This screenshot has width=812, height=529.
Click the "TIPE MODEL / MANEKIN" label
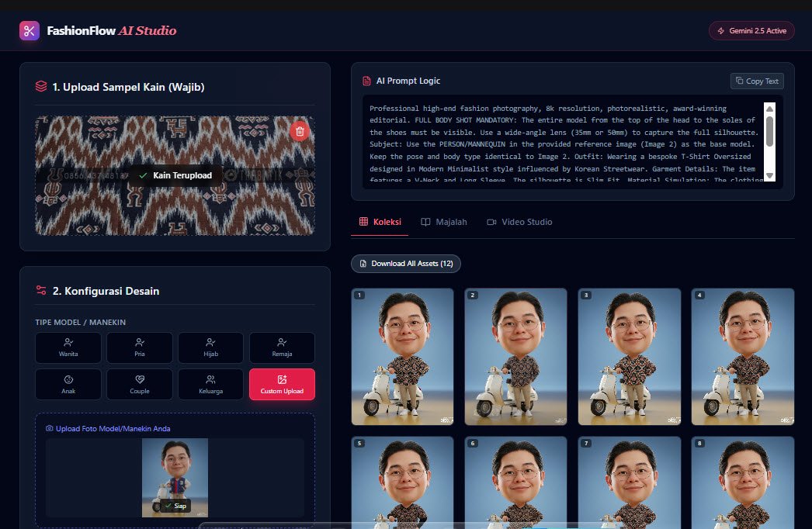point(80,322)
